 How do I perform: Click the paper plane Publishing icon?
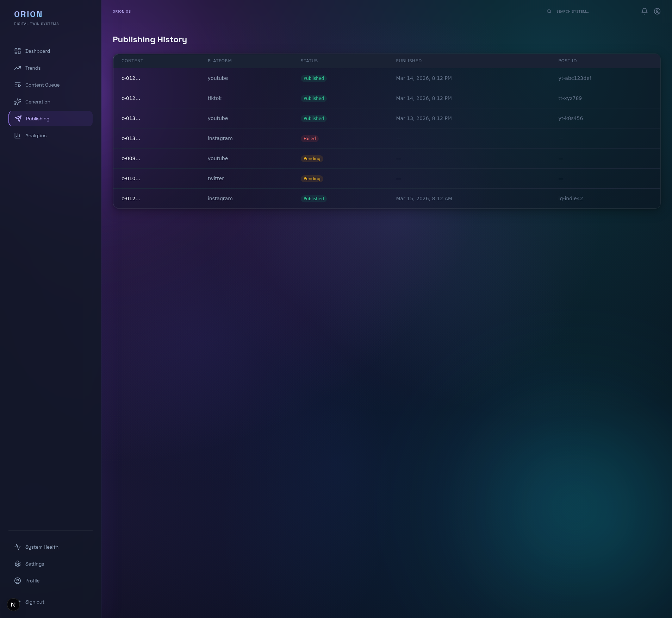[18, 119]
